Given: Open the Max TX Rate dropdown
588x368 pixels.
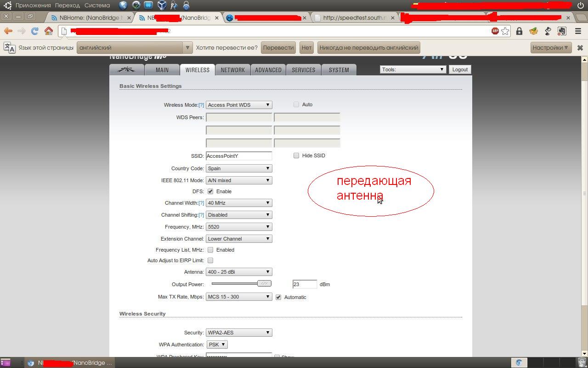Looking at the screenshot, I should [239, 297].
